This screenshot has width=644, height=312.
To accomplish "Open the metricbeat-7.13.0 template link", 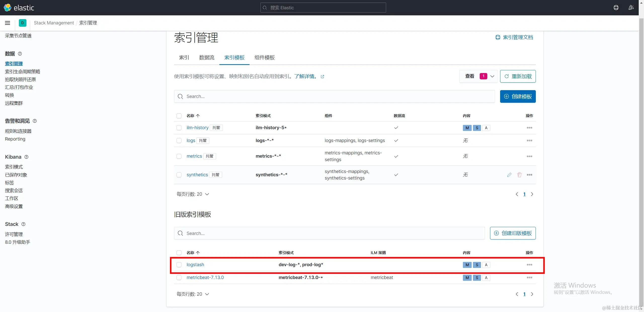I will coord(205,278).
